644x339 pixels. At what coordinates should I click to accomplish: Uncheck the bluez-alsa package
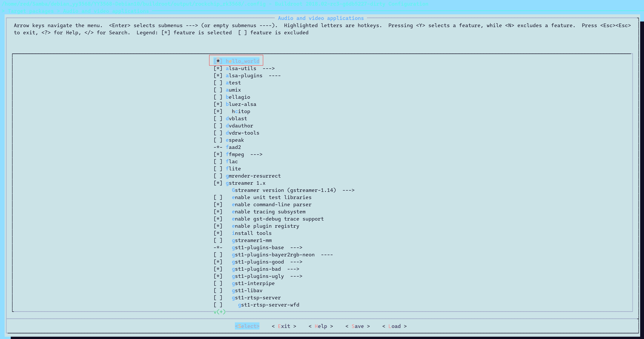click(x=218, y=104)
